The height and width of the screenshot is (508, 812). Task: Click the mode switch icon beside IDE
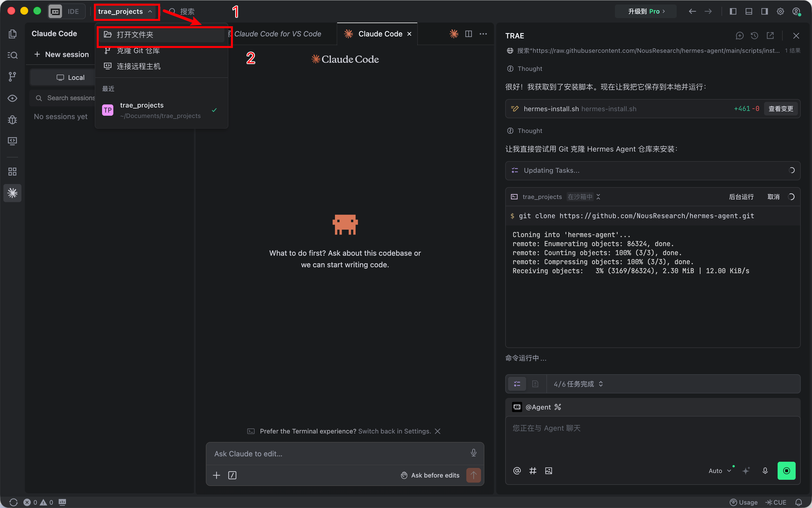(55, 11)
